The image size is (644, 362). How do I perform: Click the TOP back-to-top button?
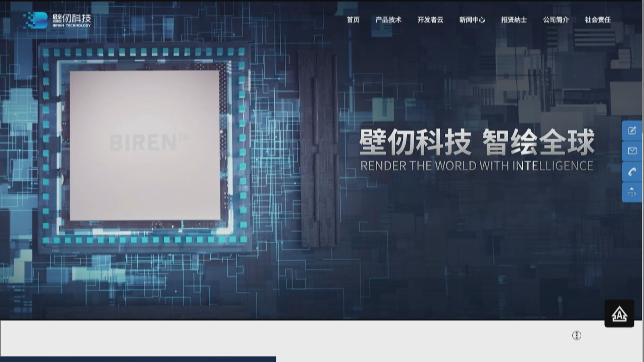632,192
